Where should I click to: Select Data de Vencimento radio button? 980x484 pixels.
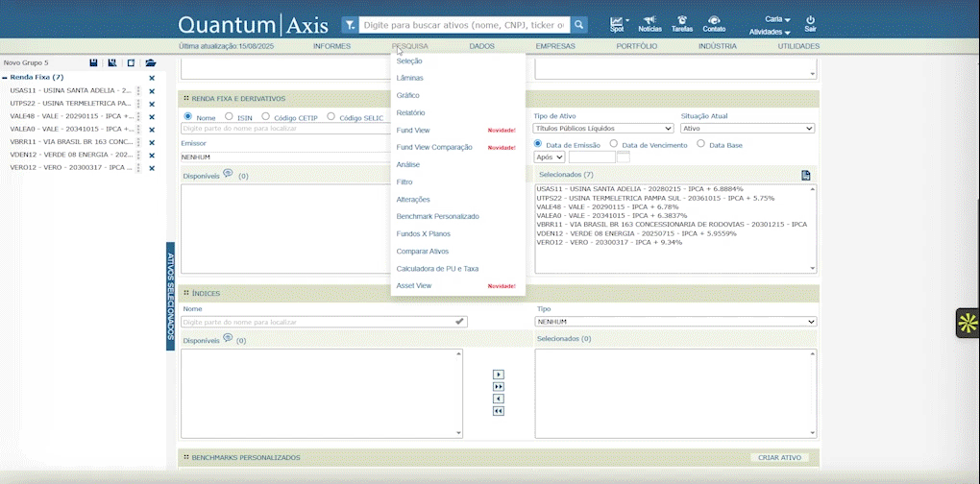pyautogui.click(x=614, y=144)
